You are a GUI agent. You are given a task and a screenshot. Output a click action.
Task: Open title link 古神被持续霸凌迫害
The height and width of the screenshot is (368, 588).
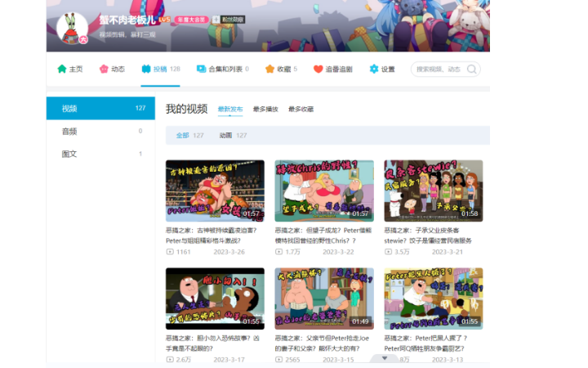[212, 236]
